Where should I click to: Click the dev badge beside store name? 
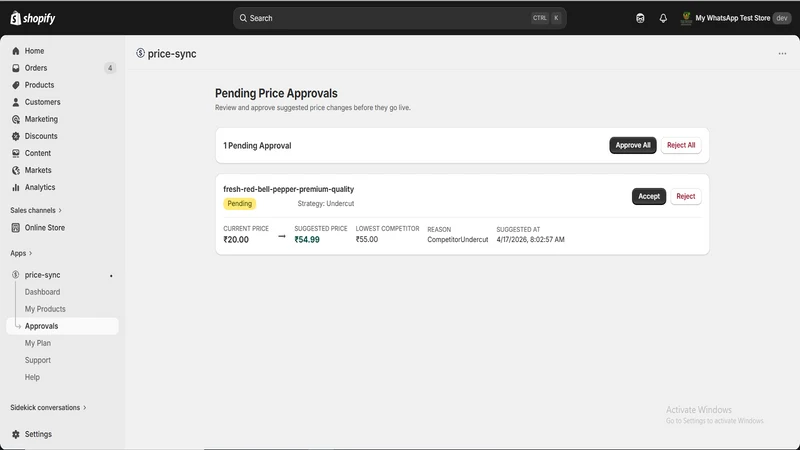[782, 18]
